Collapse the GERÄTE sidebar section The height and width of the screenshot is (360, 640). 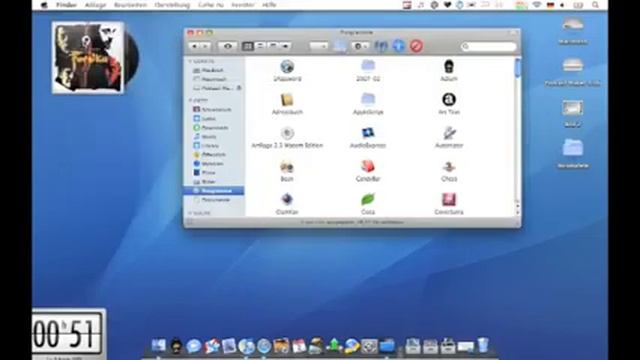click(190, 61)
